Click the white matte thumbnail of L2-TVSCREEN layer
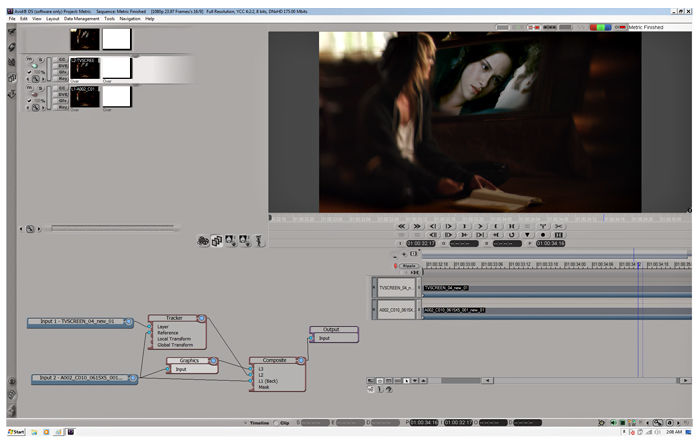 pos(117,68)
